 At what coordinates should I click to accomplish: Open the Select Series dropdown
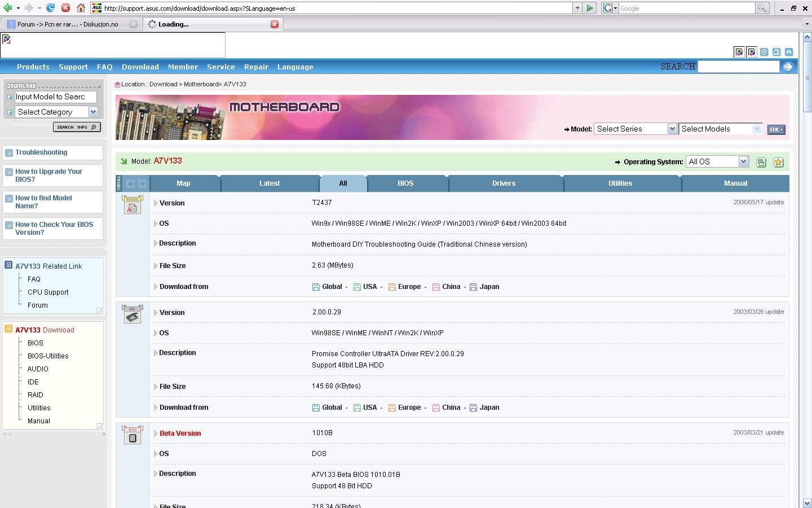635,129
